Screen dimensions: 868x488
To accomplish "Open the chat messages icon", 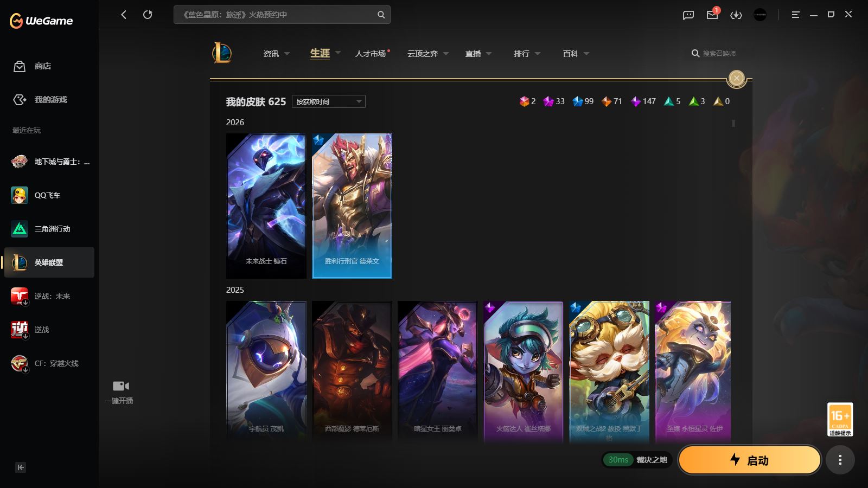I will point(688,15).
